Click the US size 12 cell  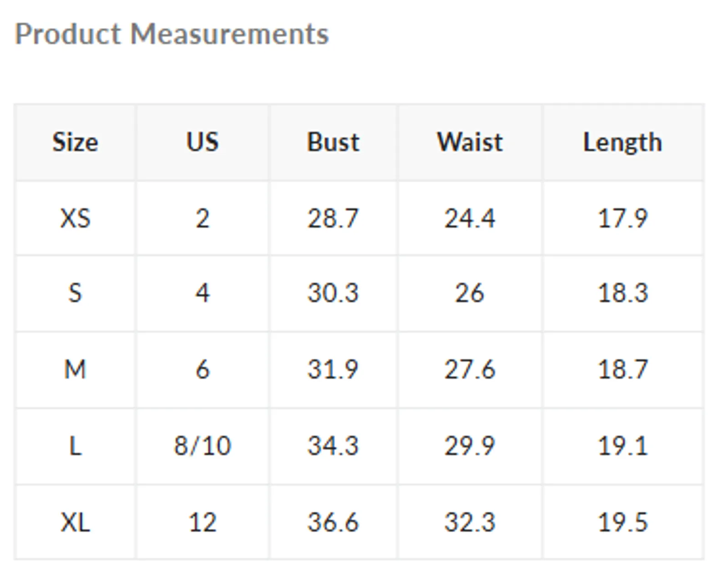pyautogui.click(x=202, y=522)
